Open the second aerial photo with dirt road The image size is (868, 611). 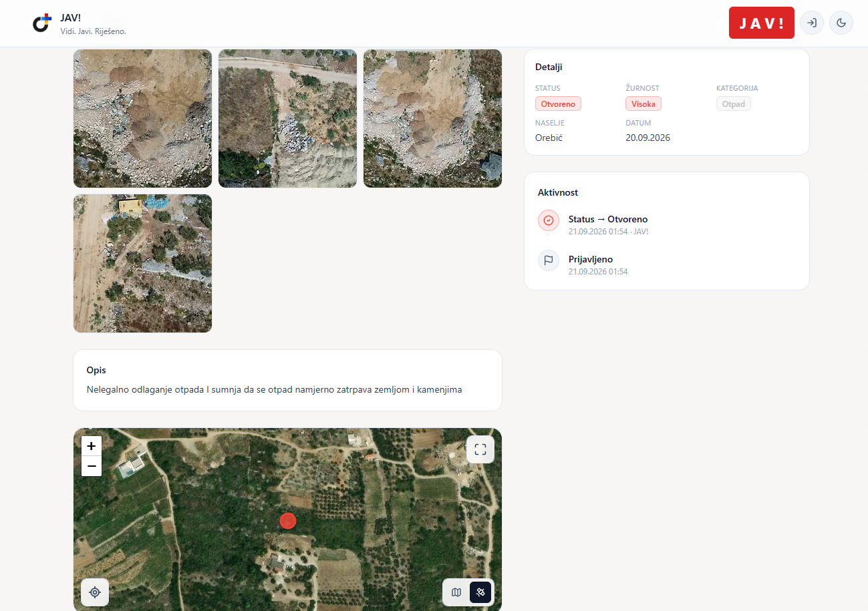(x=288, y=118)
